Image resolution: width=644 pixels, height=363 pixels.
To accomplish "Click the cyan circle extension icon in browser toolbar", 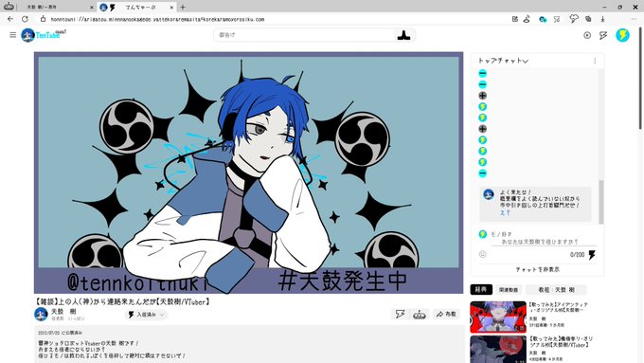I will pyautogui.click(x=543, y=19).
